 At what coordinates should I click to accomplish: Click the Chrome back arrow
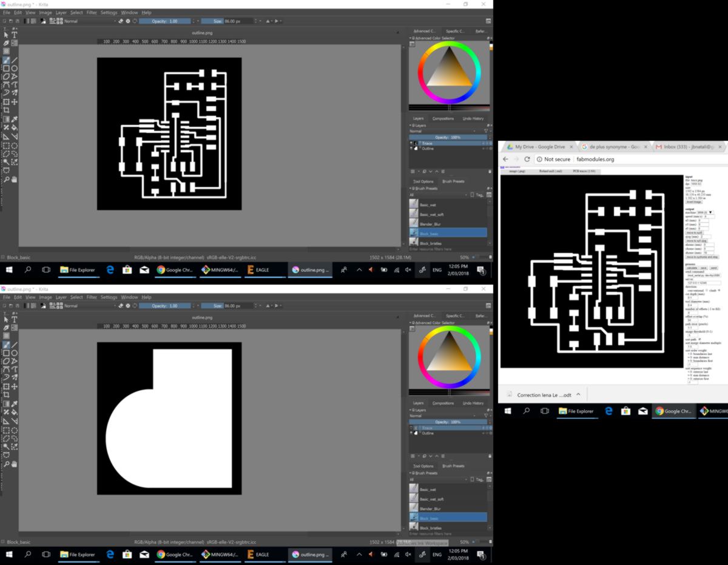click(505, 159)
